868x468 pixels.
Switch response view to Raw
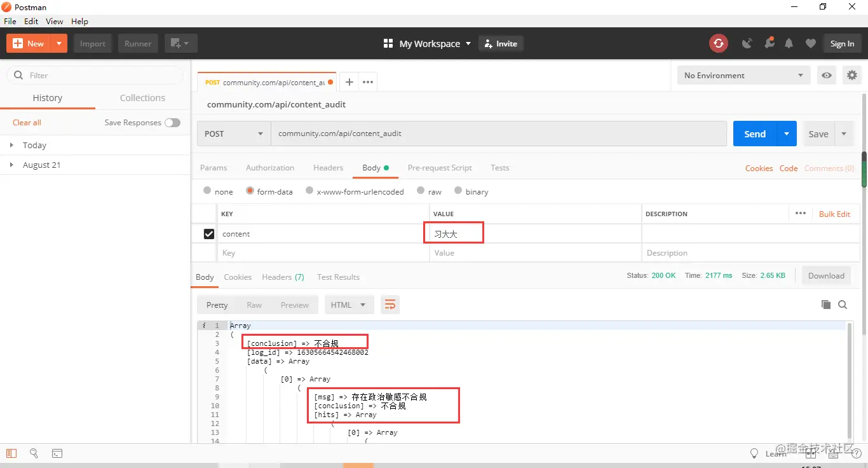[254, 305]
